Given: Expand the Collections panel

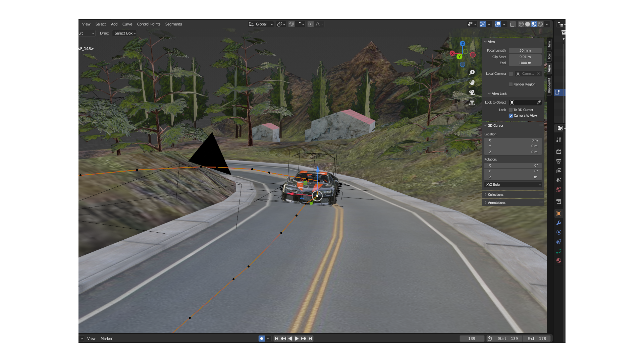Looking at the screenshot, I should (x=495, y=195).
